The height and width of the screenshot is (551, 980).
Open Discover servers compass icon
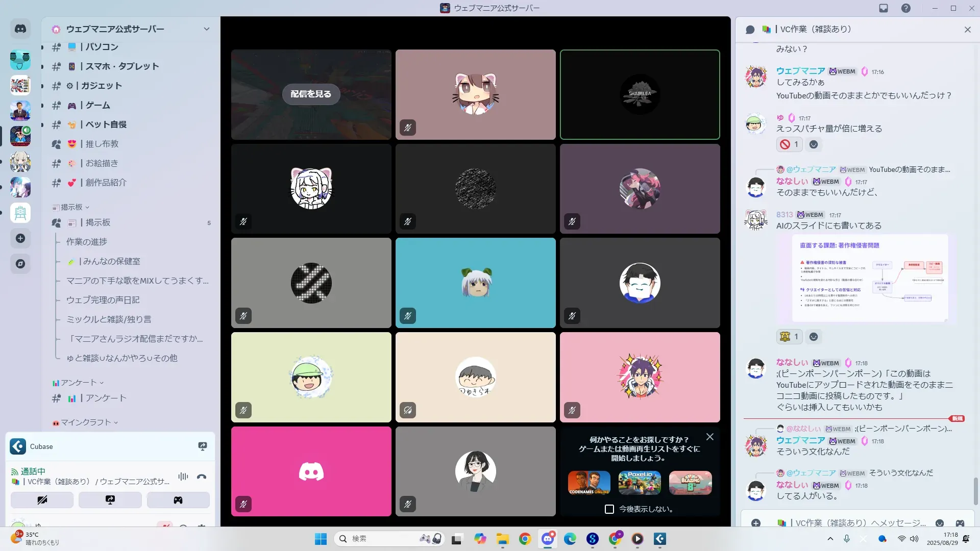tap(20, 264)
